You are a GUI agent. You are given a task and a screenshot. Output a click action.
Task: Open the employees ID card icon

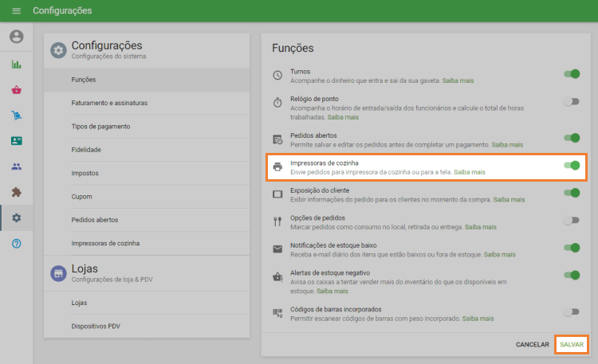(x=17, y=141)
